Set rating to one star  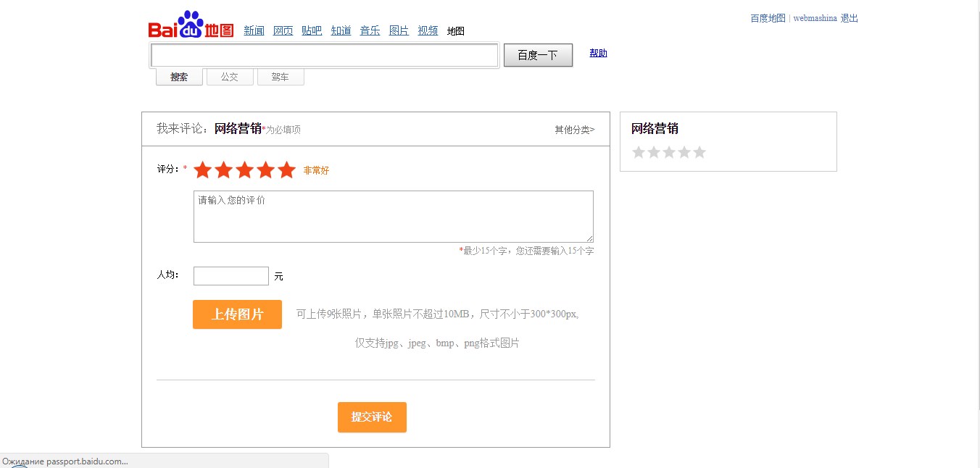point(202,170)
